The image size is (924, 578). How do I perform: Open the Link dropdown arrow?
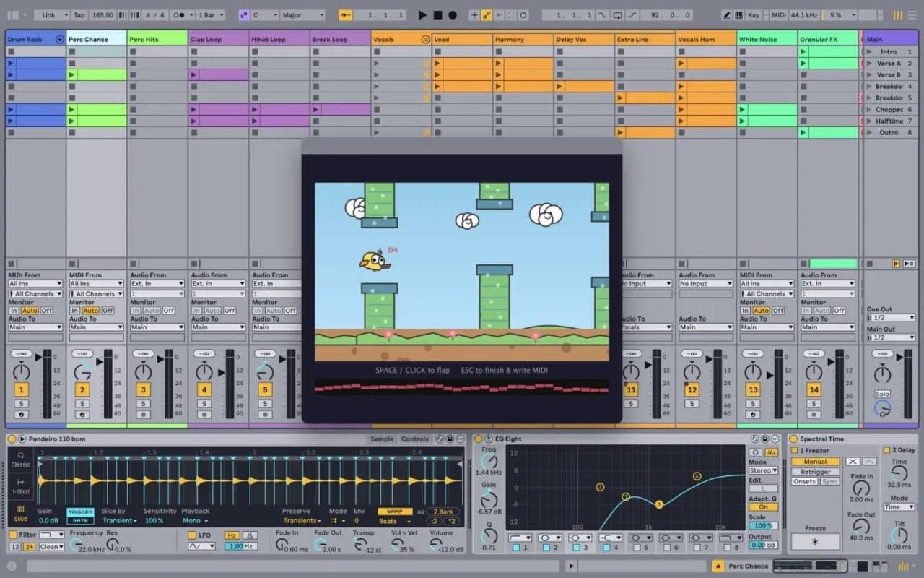coord(66,14)
